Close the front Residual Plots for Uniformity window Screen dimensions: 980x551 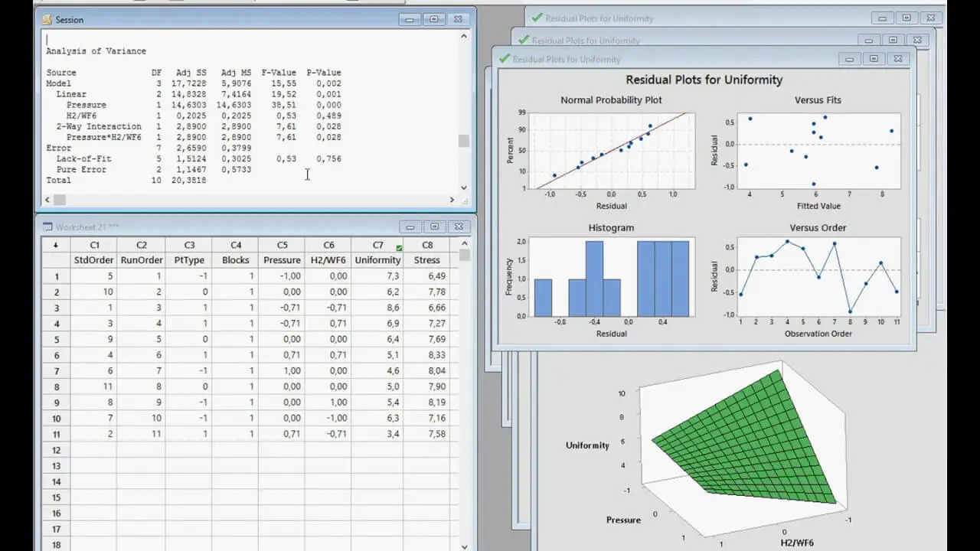(899, 58)
